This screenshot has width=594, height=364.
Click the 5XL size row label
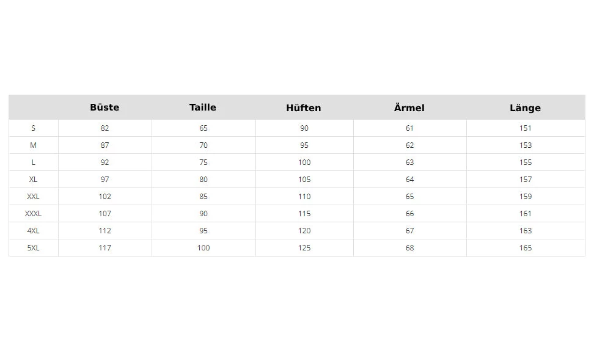33,248
